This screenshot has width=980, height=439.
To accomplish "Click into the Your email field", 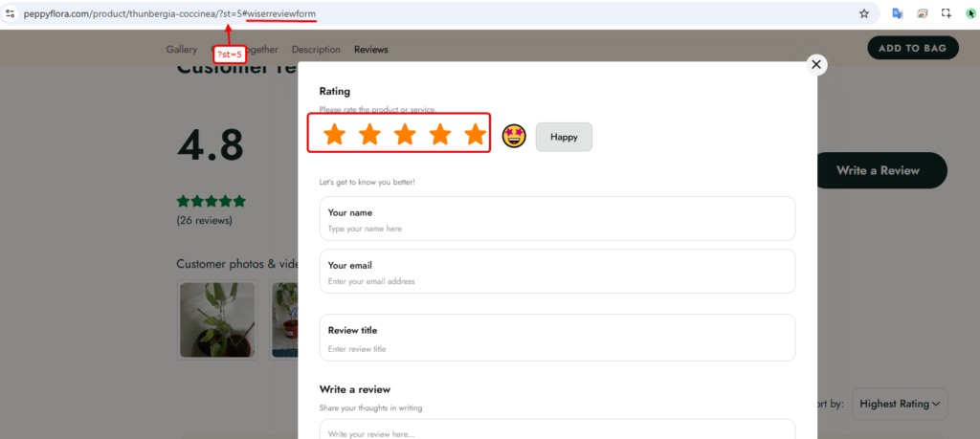I will [557, 281].
